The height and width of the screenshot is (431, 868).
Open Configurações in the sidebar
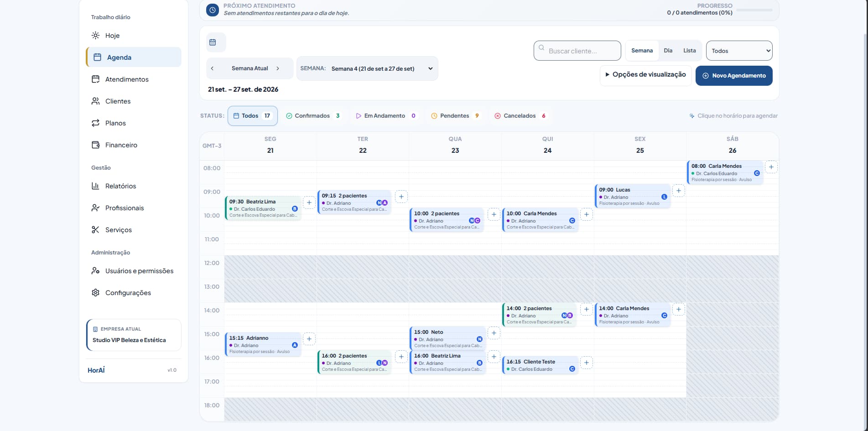click(133, 293)
